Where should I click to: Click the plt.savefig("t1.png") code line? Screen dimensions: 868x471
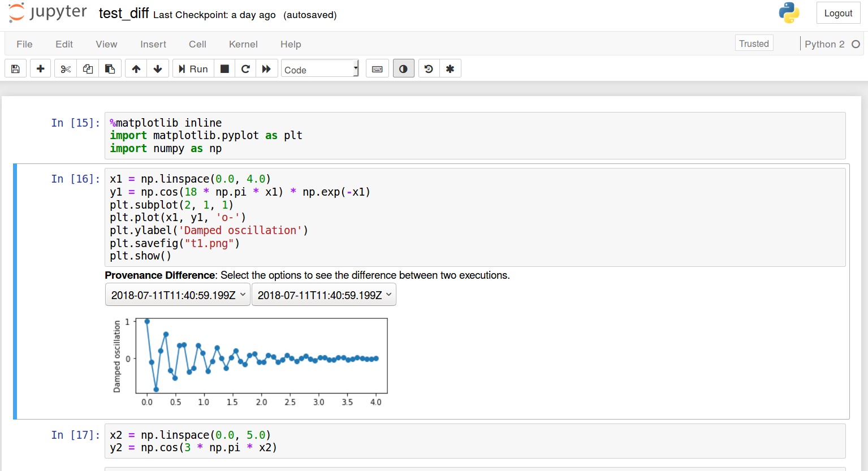click(x=175, y=243)
